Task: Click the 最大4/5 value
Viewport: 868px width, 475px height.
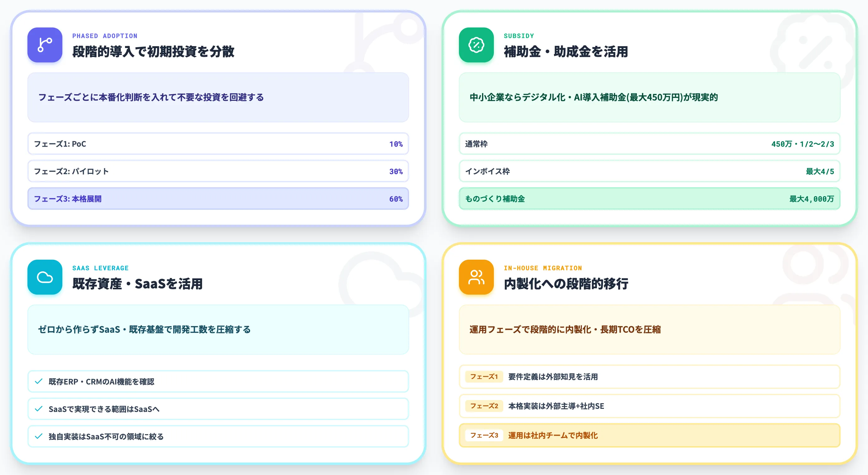Action: [x=820, y=171]
